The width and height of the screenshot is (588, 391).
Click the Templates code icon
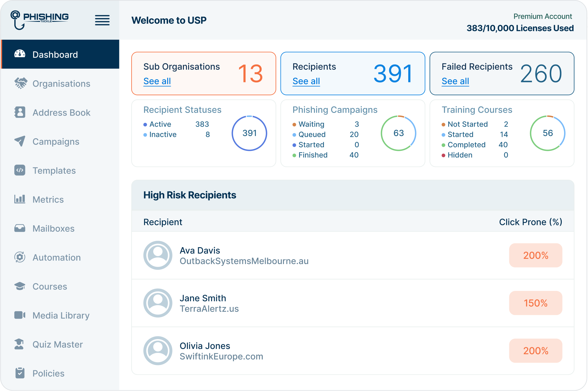(x=20, y=170)
